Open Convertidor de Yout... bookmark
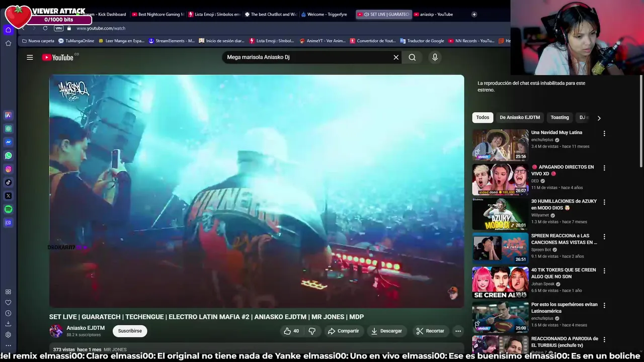644x362 pixels. pyautogui.click(x=373, y=41)
